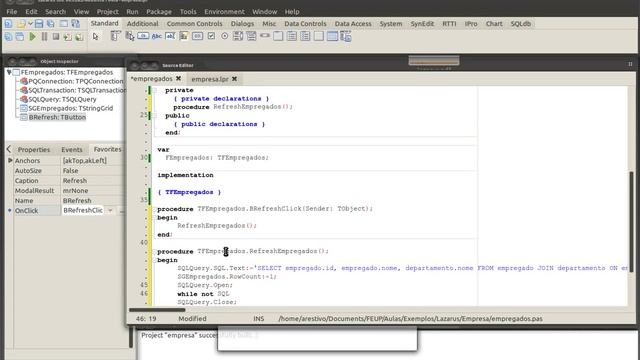Expand the Anchors property
The height and width of the screenshot is (360, 640).
click(10, 160)
